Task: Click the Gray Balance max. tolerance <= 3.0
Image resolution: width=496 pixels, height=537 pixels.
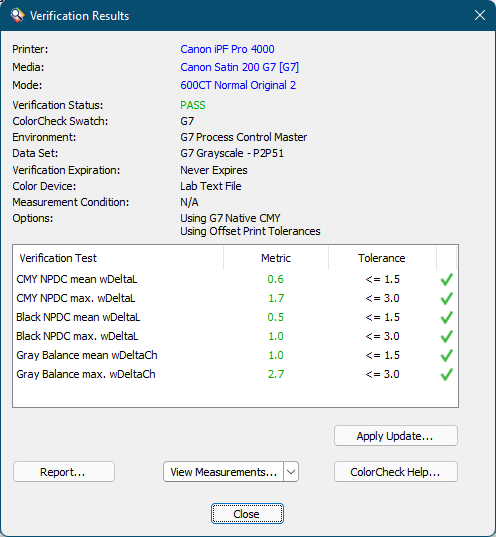Action: pos(382,374)
